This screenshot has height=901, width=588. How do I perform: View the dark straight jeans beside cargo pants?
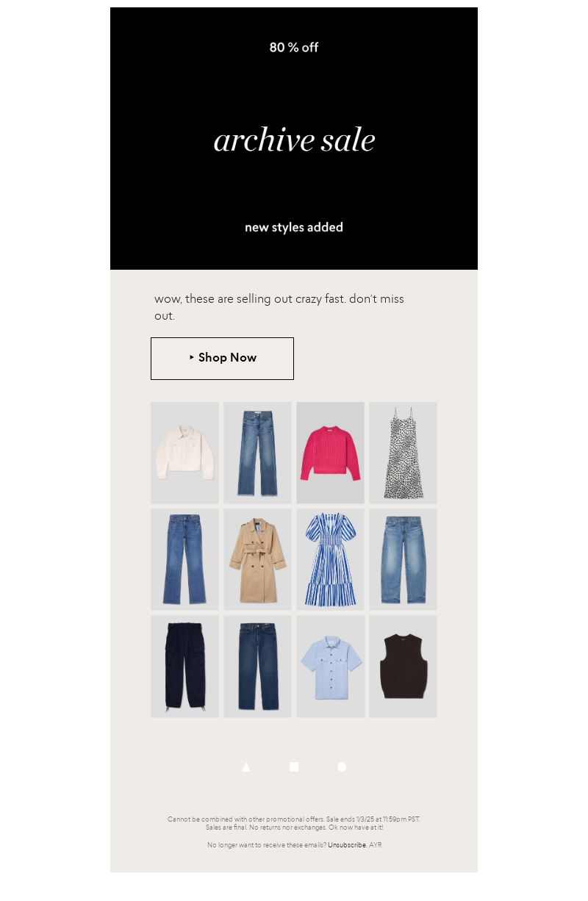(x=257, y=667)
